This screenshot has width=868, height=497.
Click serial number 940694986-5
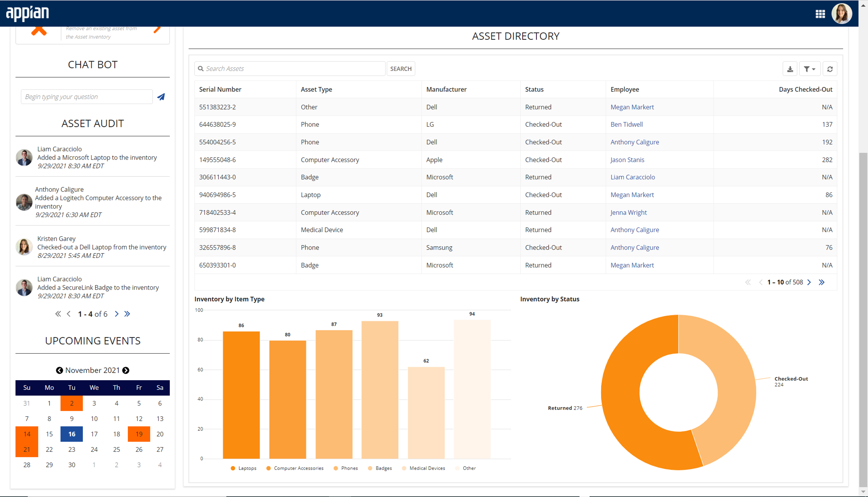217,195
